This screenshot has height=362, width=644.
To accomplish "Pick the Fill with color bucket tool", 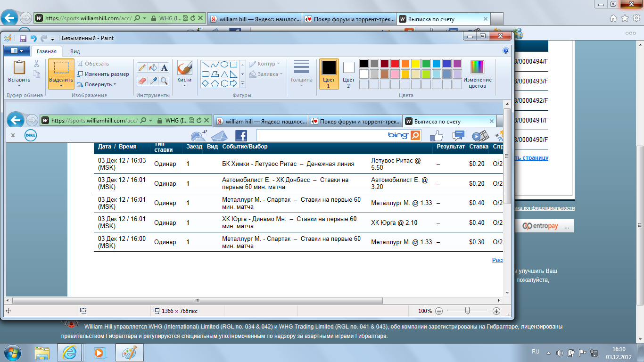I will [153, 68].
